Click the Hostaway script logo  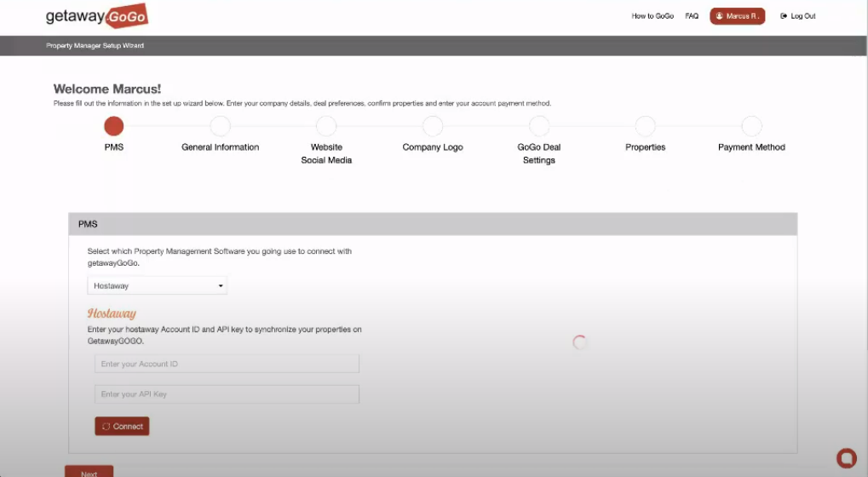coord(112,313)
